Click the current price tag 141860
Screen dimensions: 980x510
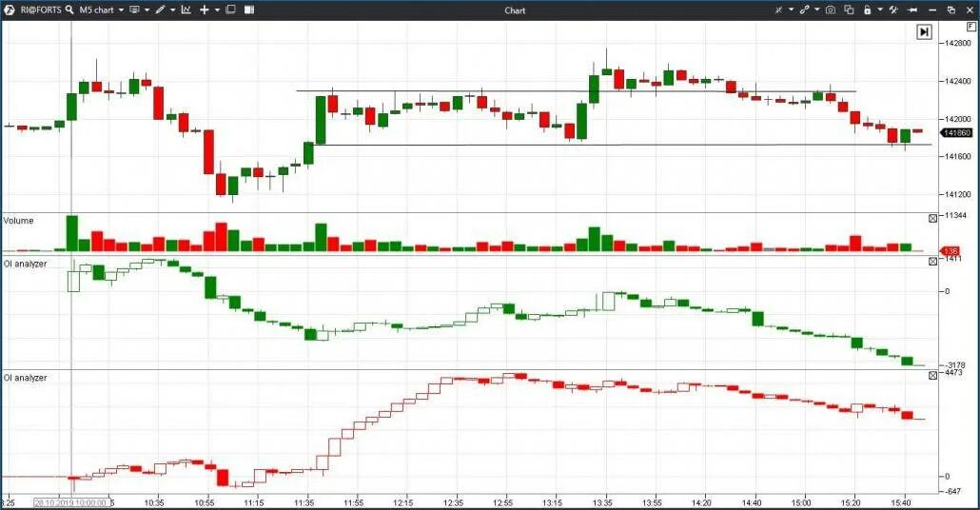[957, 132]
